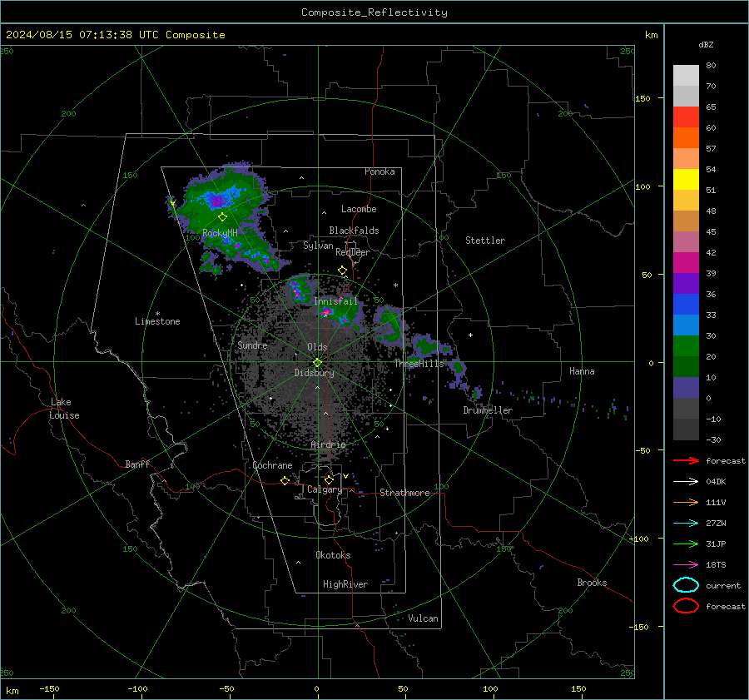The height and width of the screenshot is (700, 749).
Task: Click the storm cell just below Innisfail label
Action: pos(327,311)
